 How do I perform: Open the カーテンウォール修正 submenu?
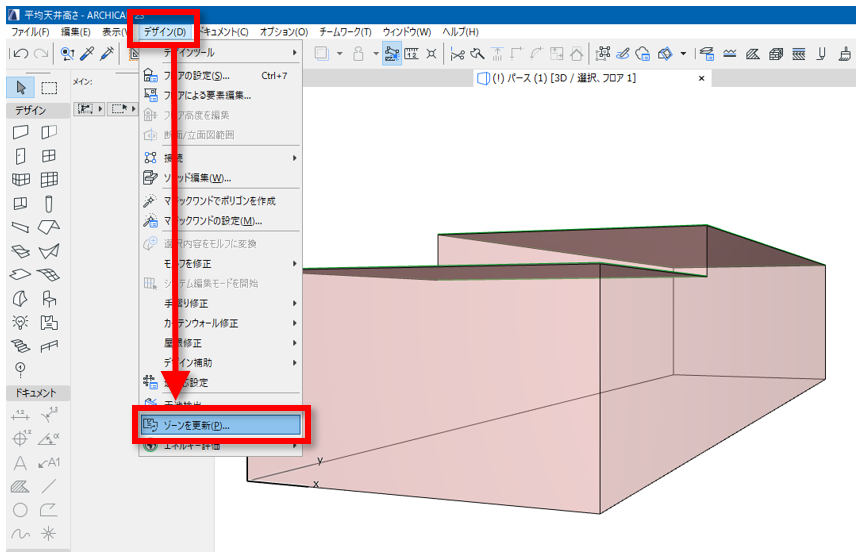click(x=220, y=323)
